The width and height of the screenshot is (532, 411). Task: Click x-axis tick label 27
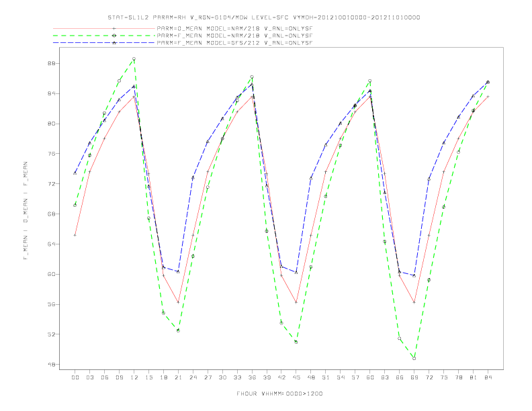pos(208,377)
